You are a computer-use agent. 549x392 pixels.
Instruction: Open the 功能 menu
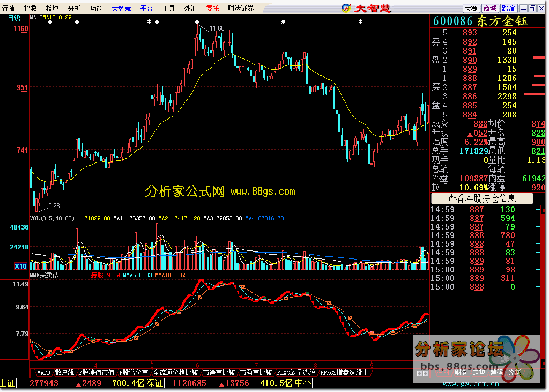click(97, 9)
